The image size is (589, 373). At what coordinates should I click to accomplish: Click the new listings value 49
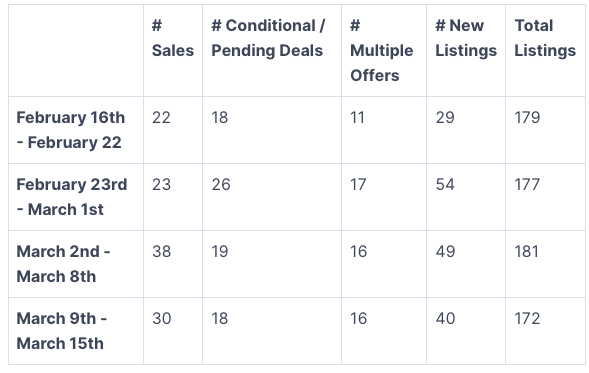(446, 252)
